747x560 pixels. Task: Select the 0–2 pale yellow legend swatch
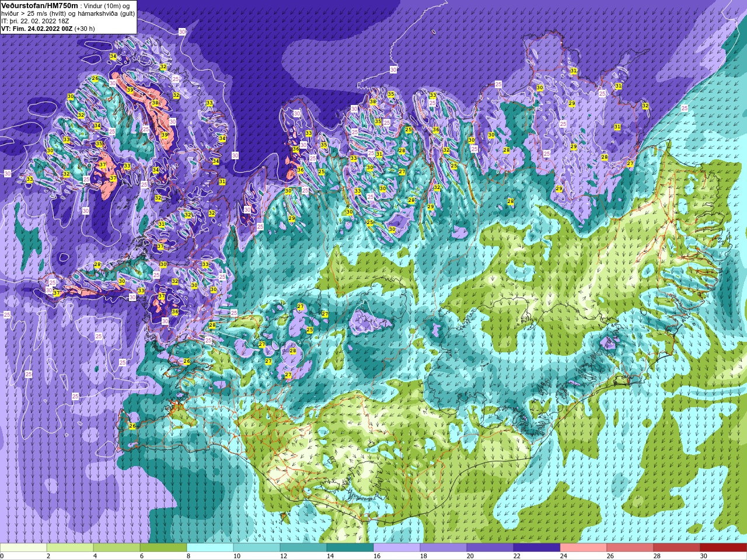point(23,548)
